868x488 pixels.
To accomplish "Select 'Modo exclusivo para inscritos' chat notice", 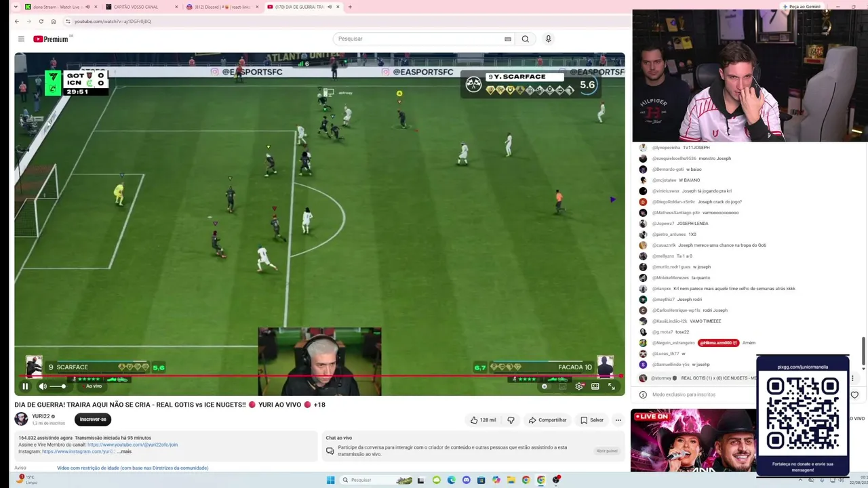I will click(684, 394).
